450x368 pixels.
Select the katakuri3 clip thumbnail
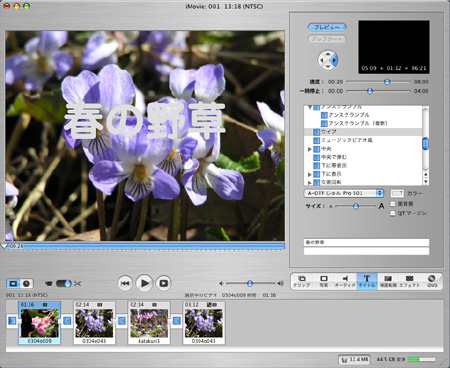(149, 323)
